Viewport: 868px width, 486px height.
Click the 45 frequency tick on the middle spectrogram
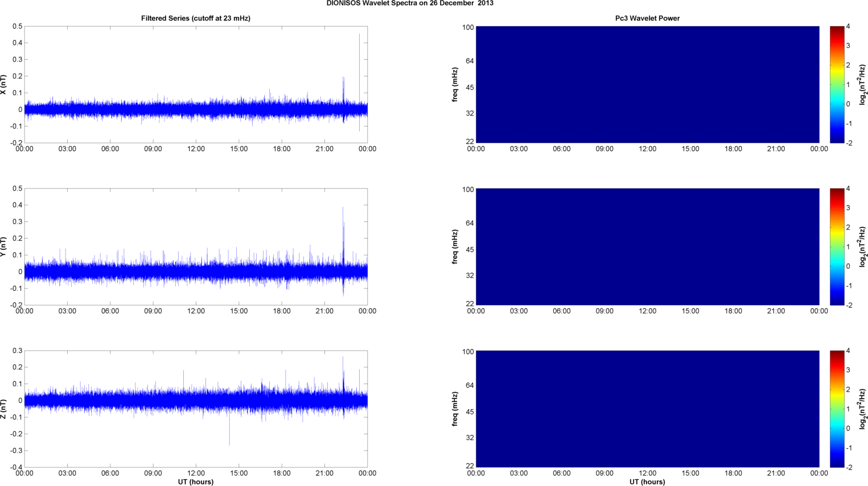[x=470, y=250]
